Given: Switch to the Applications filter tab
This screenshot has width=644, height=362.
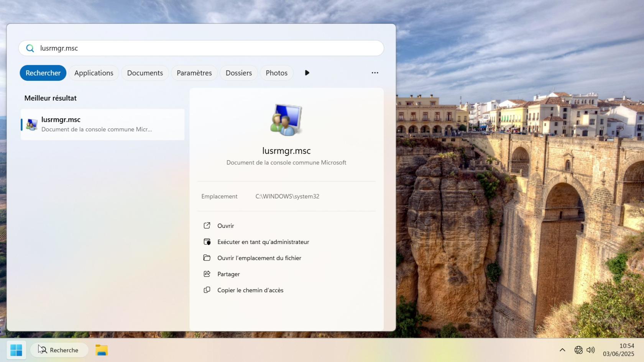Looking at the screenshot, I should (94, 73).
